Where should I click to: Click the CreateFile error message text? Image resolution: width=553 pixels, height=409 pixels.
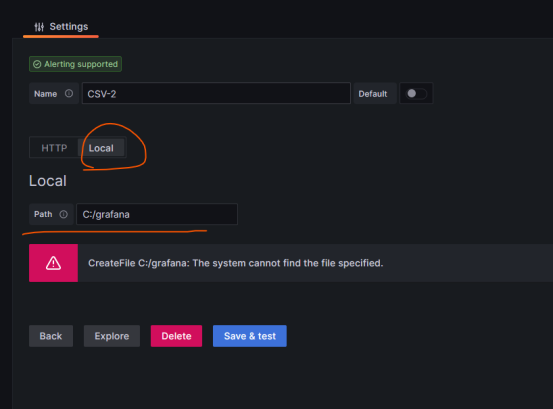tap(236, 263)
